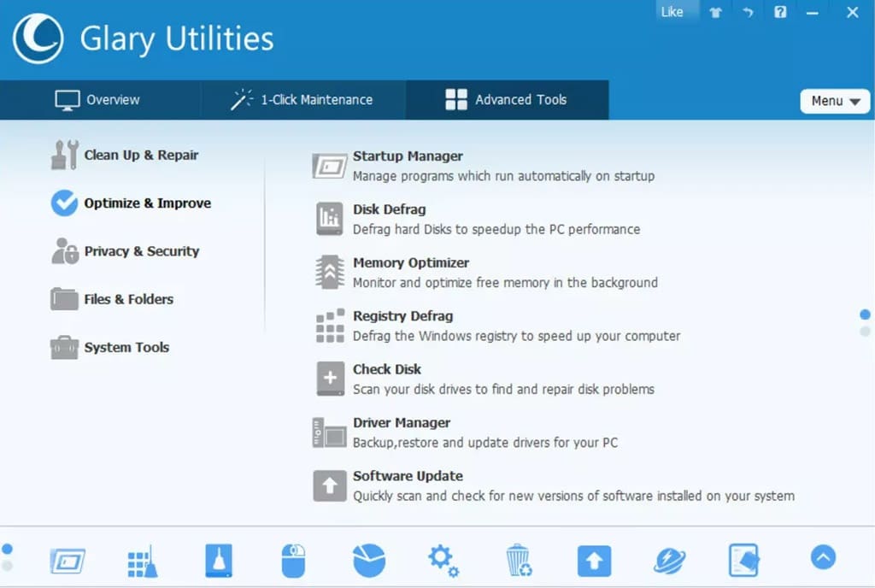Open the Memory Optimizer tool icon
The width and height of the screenshot is (875, 588).
point(329,272)
